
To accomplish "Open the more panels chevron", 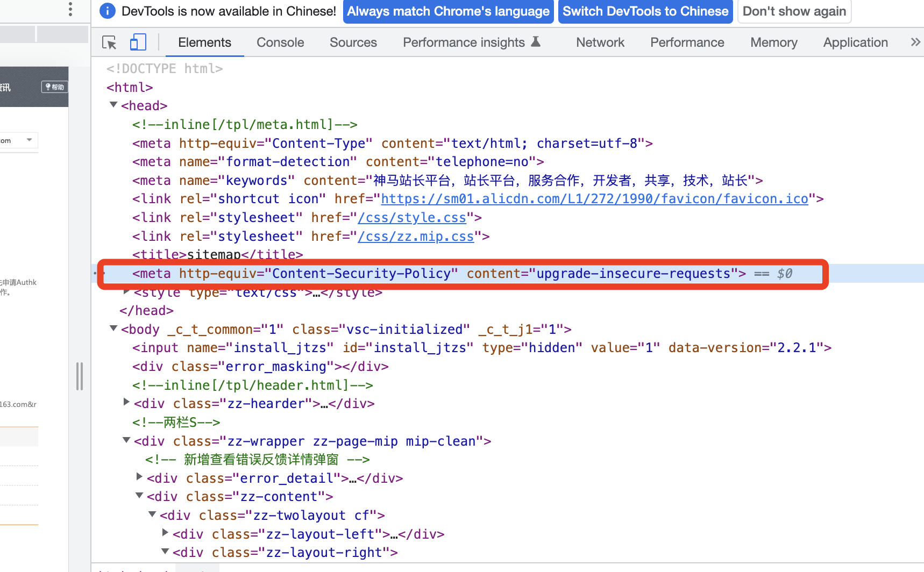I will click(x=915, y=42).
